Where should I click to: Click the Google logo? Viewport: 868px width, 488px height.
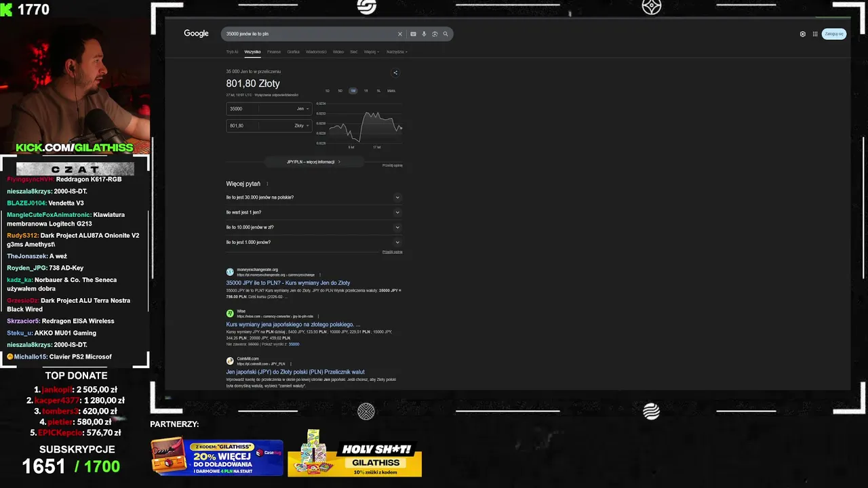tap(196, 34)
